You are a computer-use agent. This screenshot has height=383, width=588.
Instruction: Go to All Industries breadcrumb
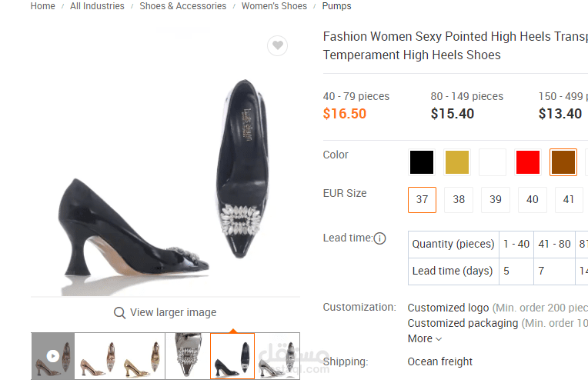(97, 6)
